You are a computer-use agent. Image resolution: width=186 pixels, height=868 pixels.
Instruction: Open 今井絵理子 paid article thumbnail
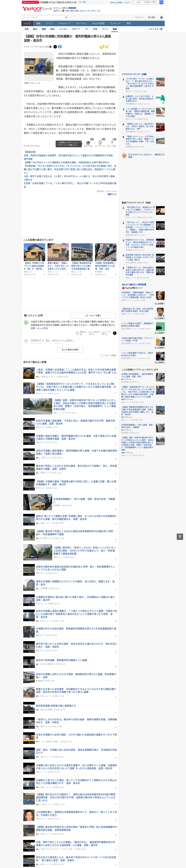[x=160, y=296]
